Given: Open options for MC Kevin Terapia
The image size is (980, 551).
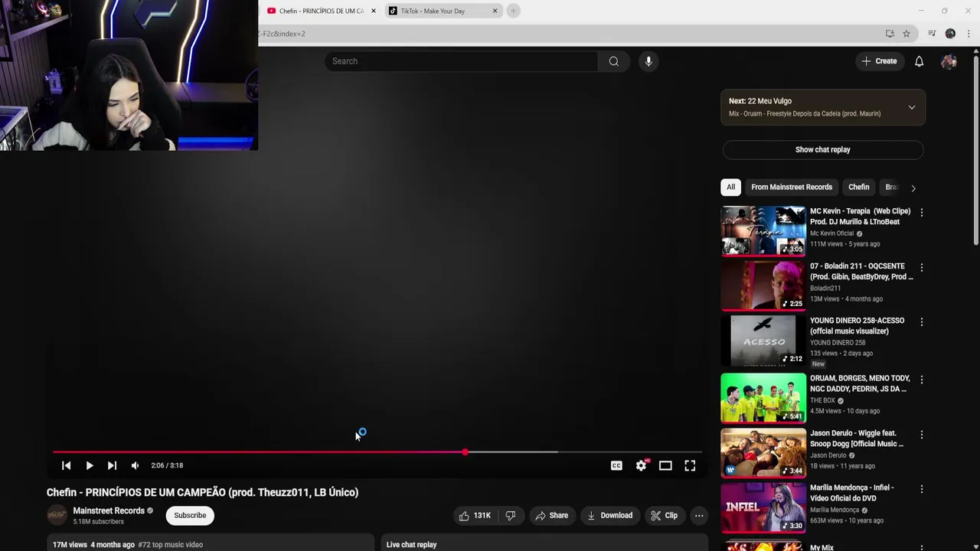Looking at the screenshot, I should (922, 212).
